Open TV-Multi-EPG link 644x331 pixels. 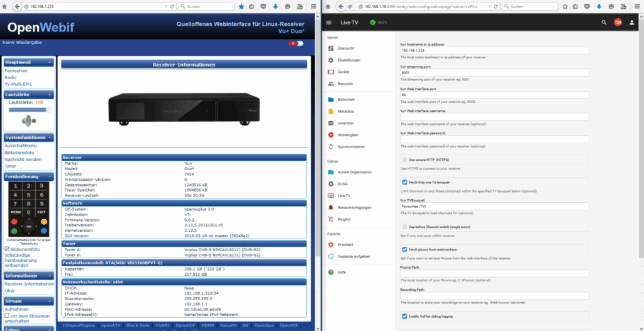pos(18,84)
